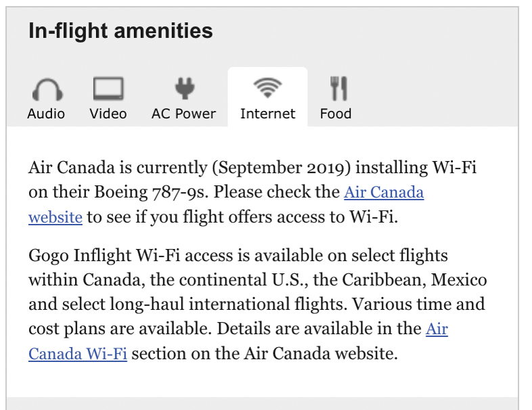This screenshot has width=532, height=410.
Task: Follow the Air Canada Wi-Fi link
Action: (x=78, y=354)
